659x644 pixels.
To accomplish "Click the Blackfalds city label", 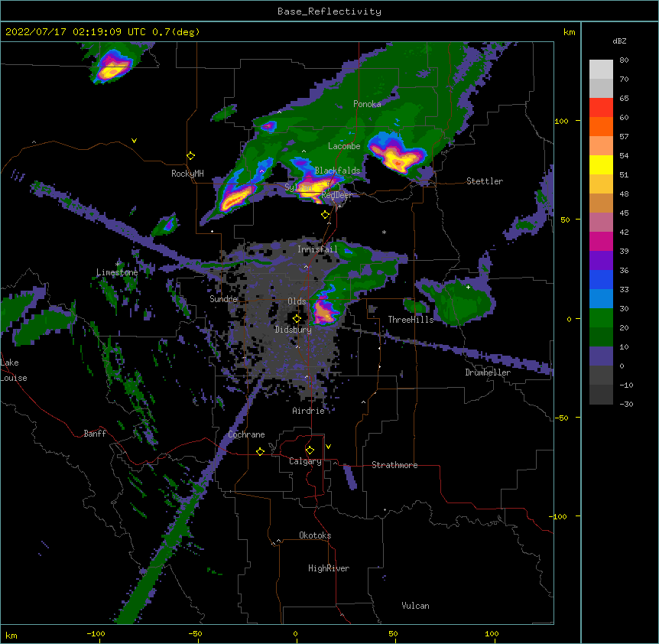I will point(337,171).
